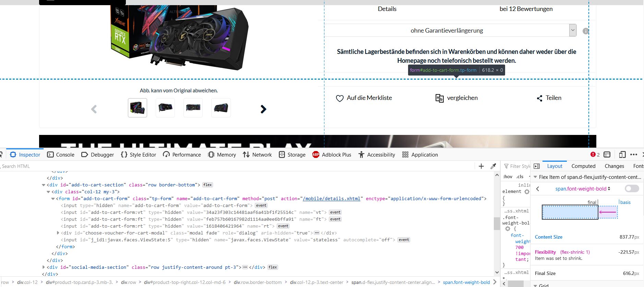Show event listeners for add-to-cart-form:vt input
The width and height of the screenshot is (644, 287).
pos(335,212)
